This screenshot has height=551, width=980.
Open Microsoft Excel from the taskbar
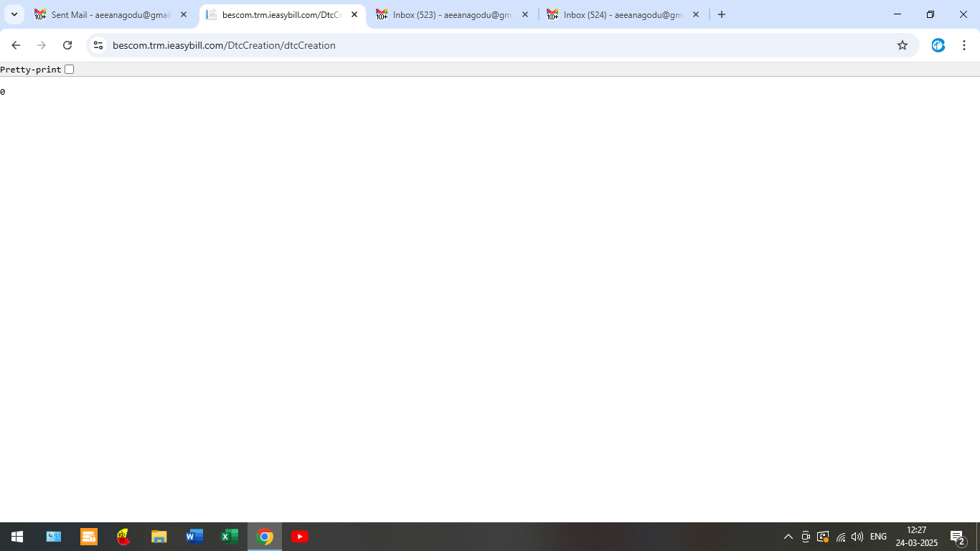tap(230, 537)
